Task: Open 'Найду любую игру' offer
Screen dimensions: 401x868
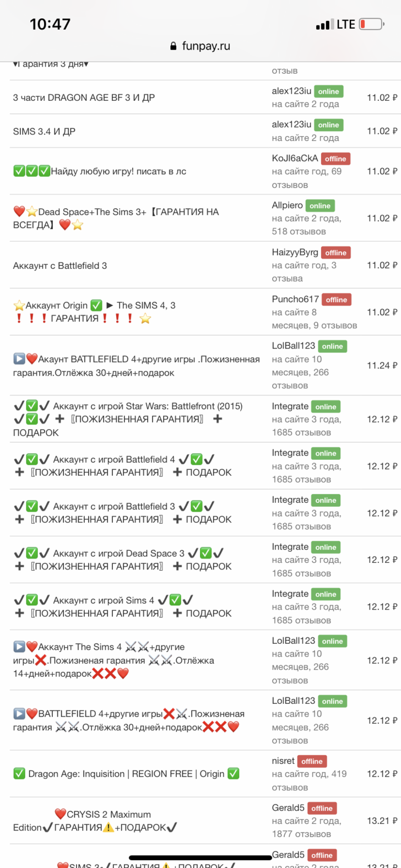Action: pos(100,171)
